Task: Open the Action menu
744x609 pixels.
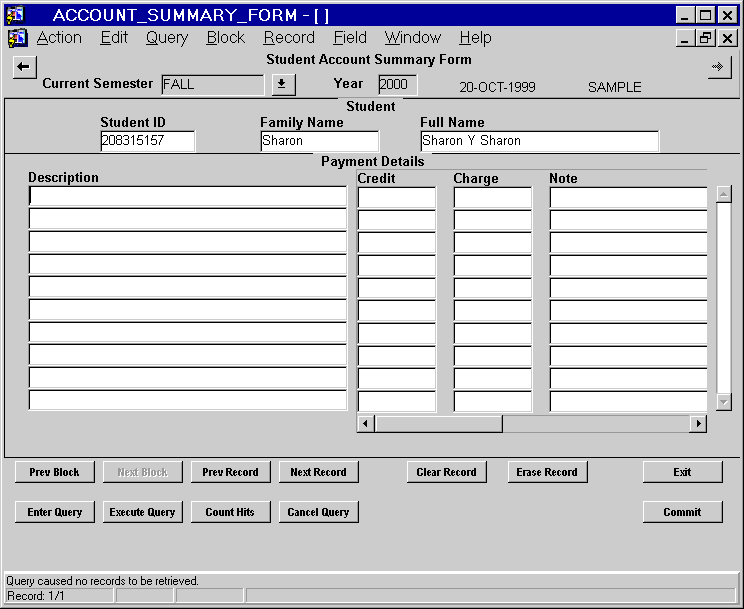Action: [x=59, y=37]
